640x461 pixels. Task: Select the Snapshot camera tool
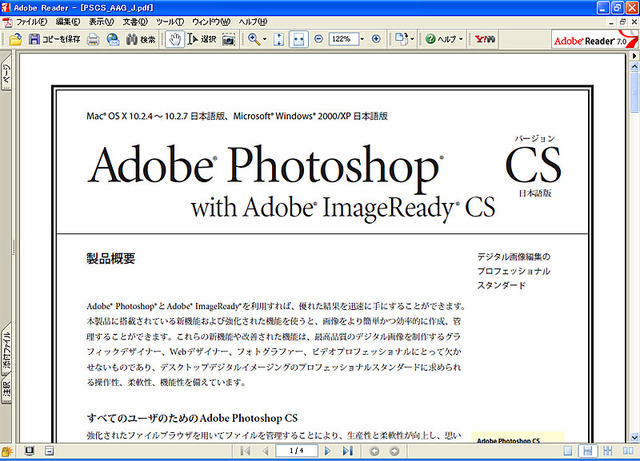pos(229,39)
